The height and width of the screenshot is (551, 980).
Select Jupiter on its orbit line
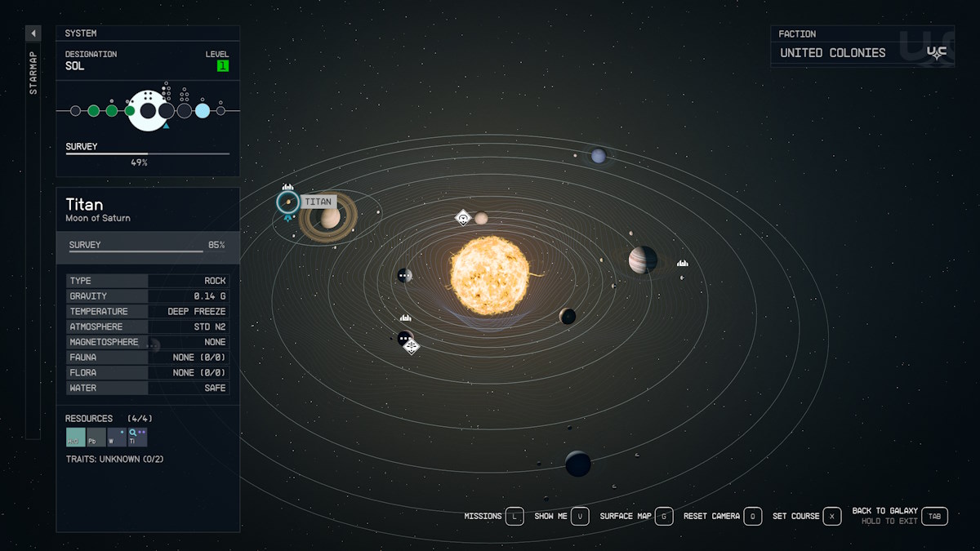pos(643,260)
